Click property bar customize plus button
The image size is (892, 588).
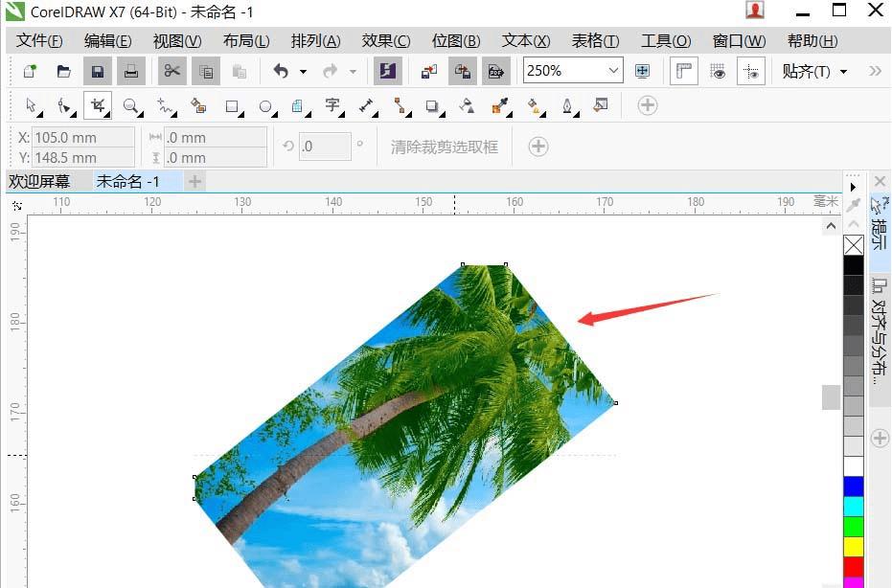tap(538, 147)
